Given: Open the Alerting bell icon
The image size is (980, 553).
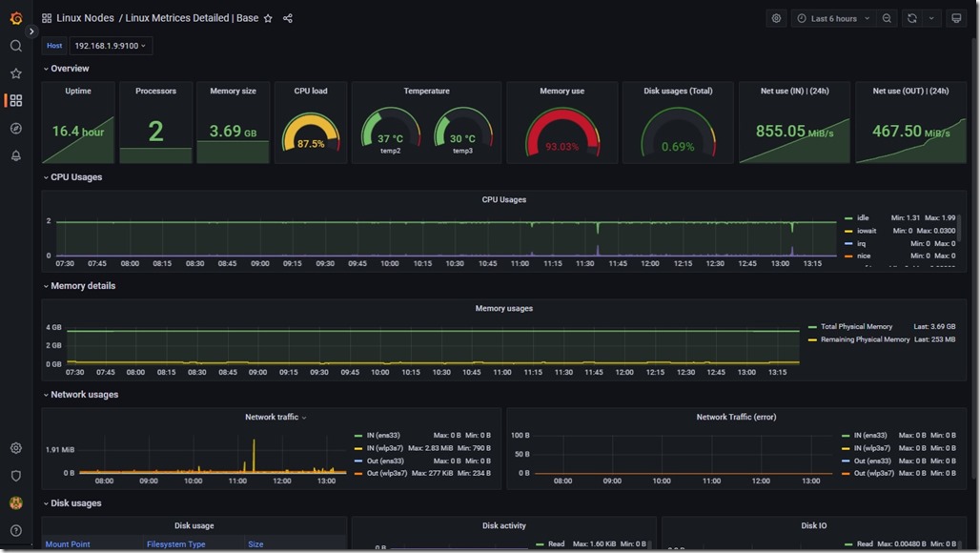Looking at the screenshot, I should (15, 155).
